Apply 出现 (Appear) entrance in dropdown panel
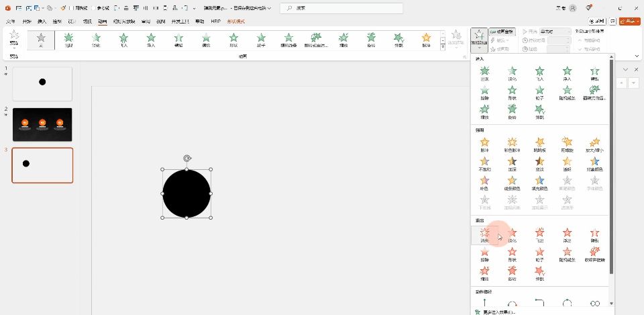Viewport: 644px width, 315px height. pyautogui.click(x=484, y=74)
